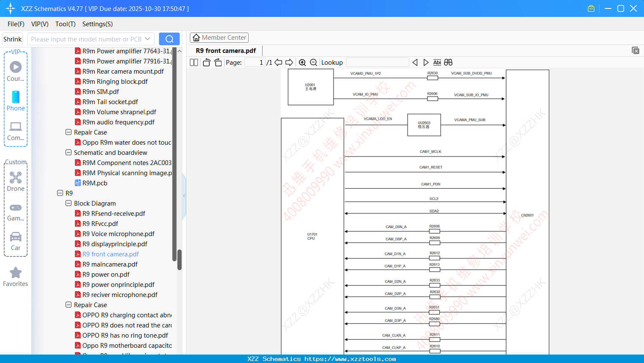The image size is (644, 363).
Task: Open the xzztools.com link in status bar
Action: pyautogui.click(x=350, y=359)
